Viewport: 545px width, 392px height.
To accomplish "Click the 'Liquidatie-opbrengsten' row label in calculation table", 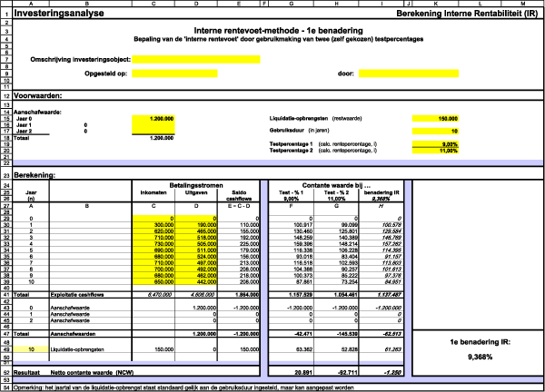I will [77, 349].
